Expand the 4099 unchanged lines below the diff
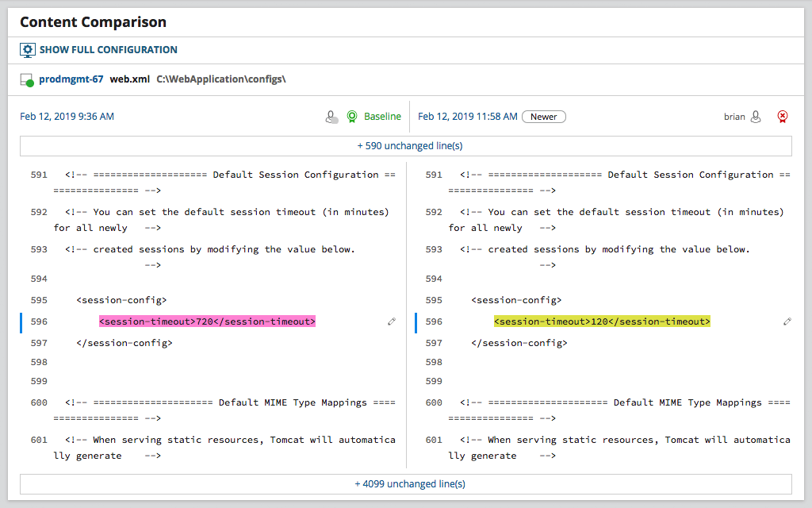The image size is (812, 508). tap(409, 483)
